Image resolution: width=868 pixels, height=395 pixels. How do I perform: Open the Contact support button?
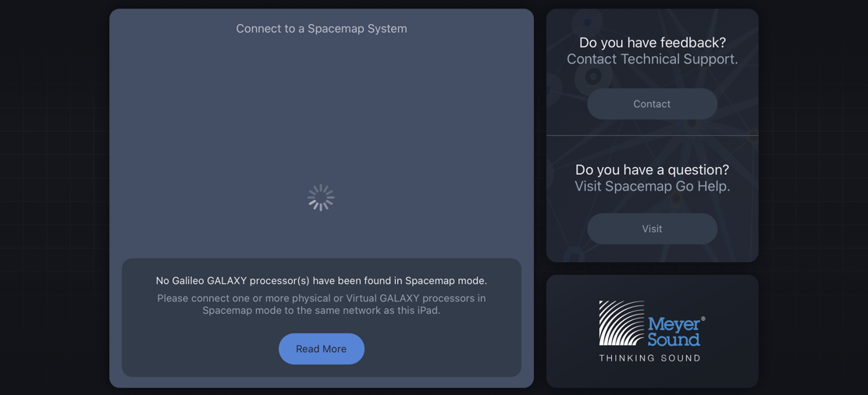click(x=652, y=104)
